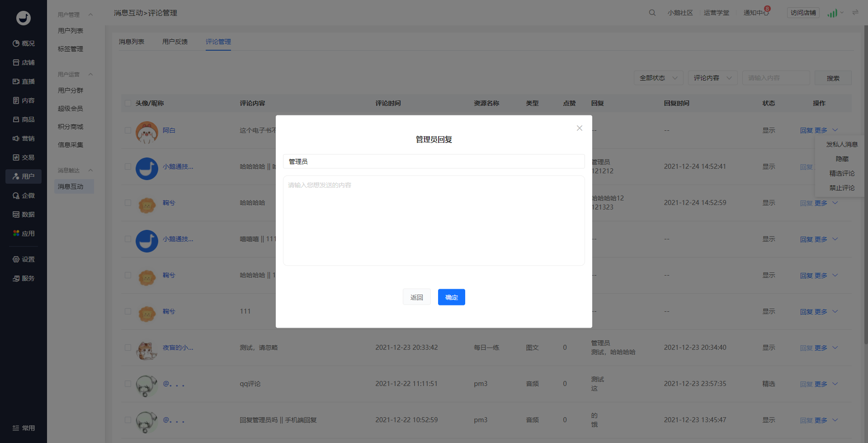
Task: Click the blue 确定 button
Action: click(452, 297)
